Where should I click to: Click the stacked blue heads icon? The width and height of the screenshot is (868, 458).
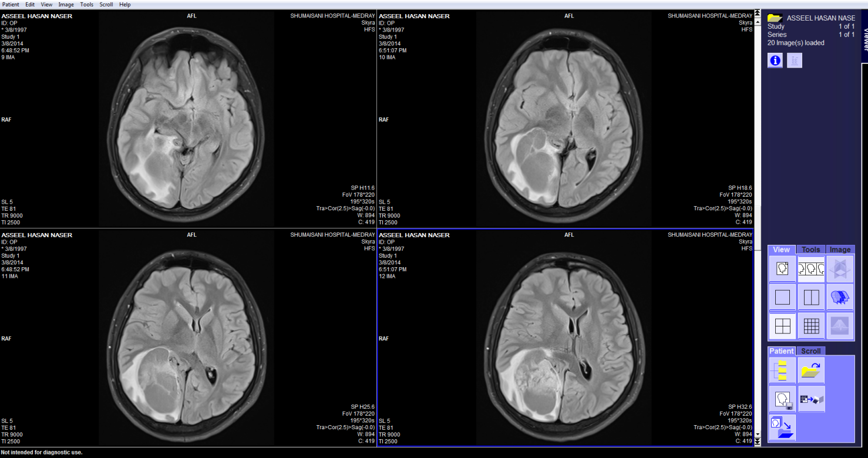[x=840, y=298]
